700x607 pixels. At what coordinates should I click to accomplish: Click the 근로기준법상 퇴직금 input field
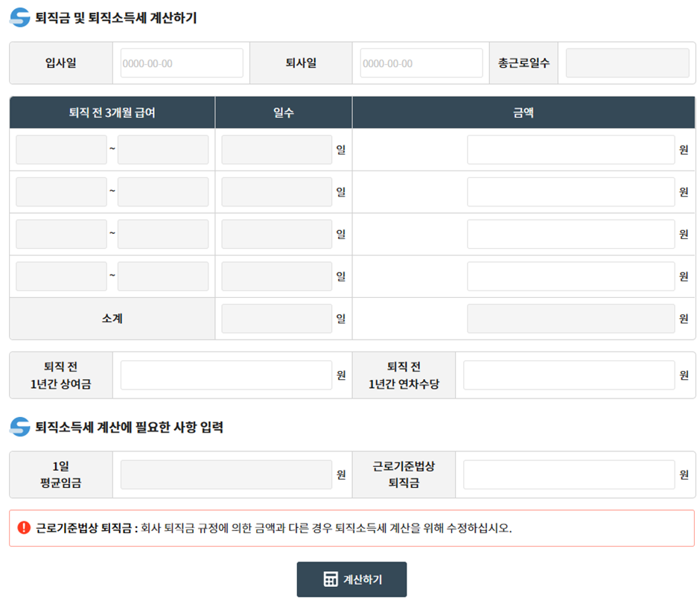pos(570,474)
